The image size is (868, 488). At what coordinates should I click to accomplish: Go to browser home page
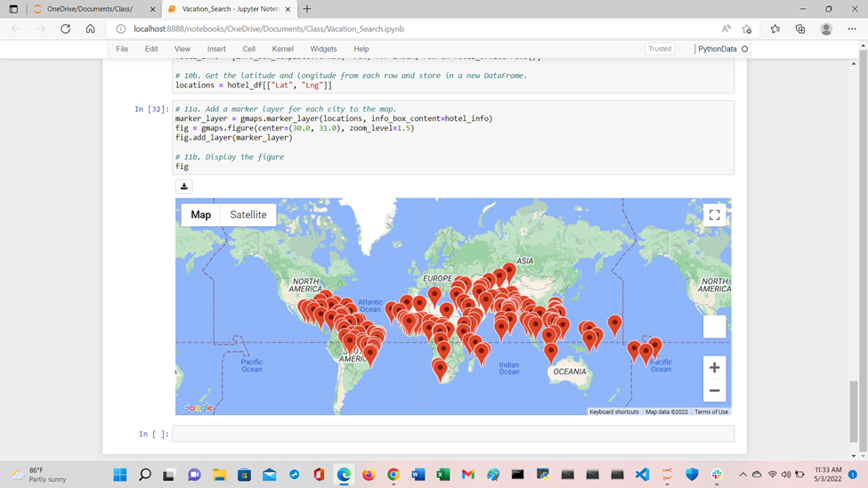90,28
